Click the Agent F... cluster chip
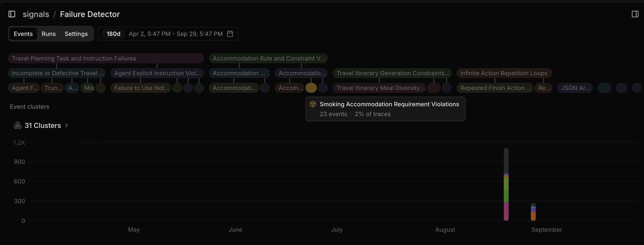The image size is (644, 245). [24, 88]
